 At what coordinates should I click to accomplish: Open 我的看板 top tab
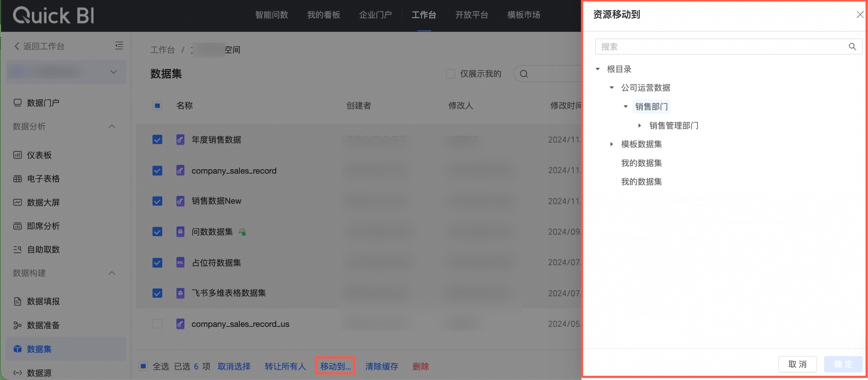tap(324, 15)
